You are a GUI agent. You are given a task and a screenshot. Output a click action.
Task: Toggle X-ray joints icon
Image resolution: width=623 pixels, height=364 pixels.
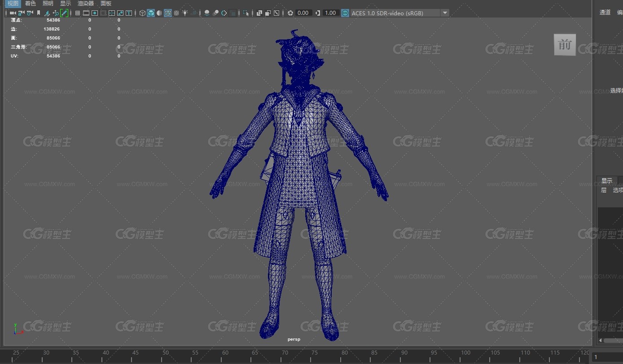coord(276,13)
